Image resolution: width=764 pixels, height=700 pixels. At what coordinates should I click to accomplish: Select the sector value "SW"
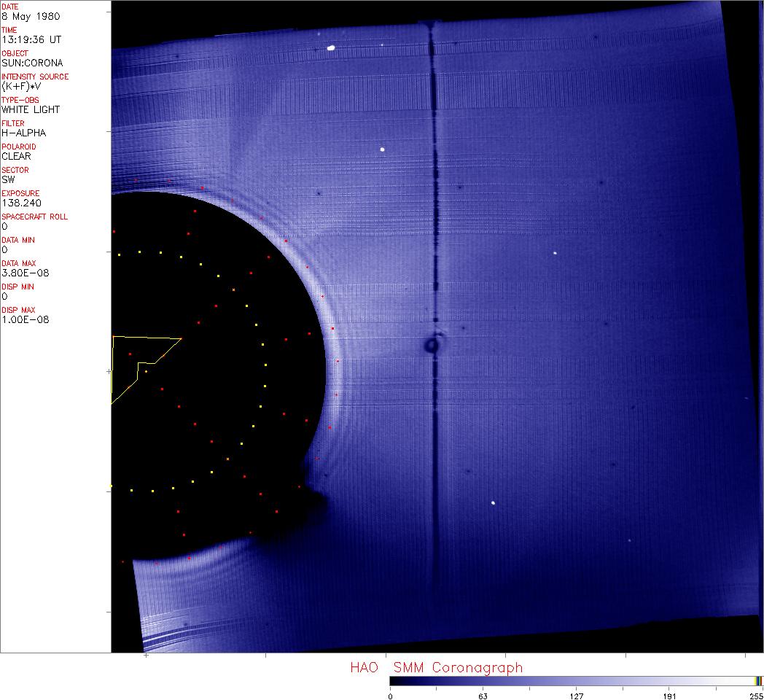pyautogui.click(x=9, y=179)
